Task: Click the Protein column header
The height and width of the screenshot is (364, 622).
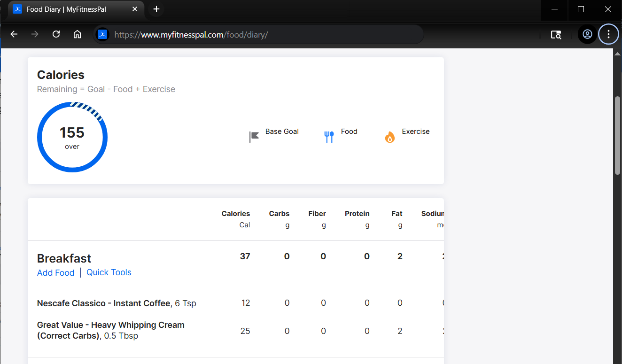Action: pyautogui.click(x=357, y=214)
